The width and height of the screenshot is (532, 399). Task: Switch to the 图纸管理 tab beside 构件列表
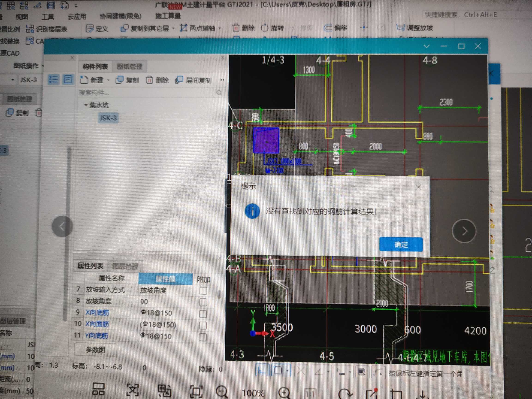coord(130,67)
